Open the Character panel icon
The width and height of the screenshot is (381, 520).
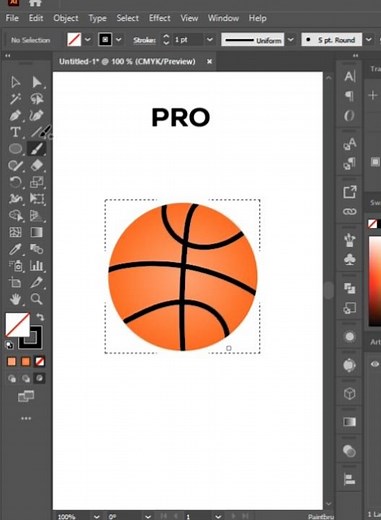(x=350, y=76)
